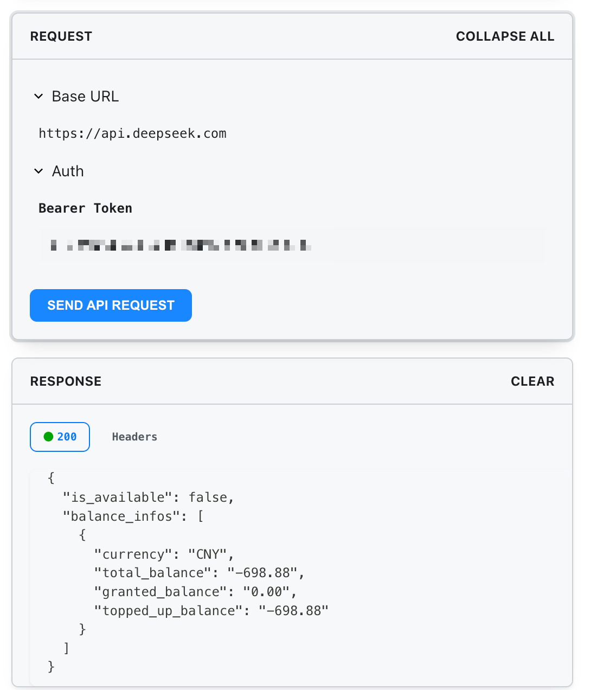Click the REQUEST panel heading

tap(61, 36)
